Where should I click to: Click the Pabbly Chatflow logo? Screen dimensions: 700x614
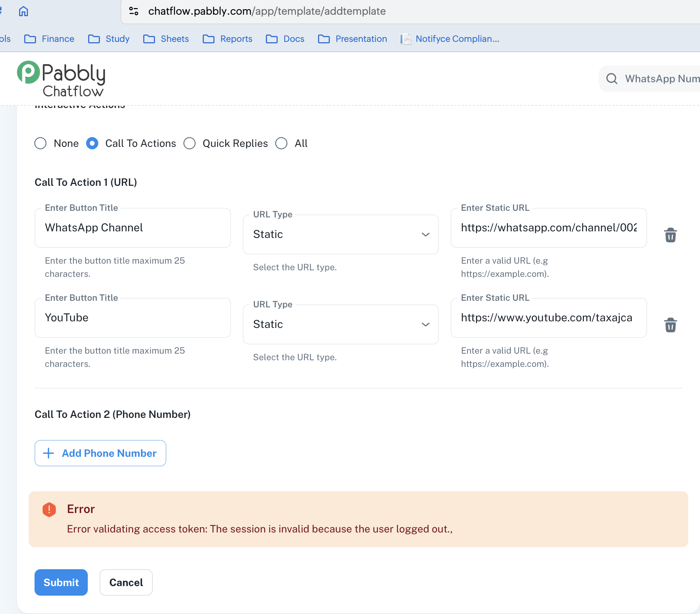tap(61, 79)
